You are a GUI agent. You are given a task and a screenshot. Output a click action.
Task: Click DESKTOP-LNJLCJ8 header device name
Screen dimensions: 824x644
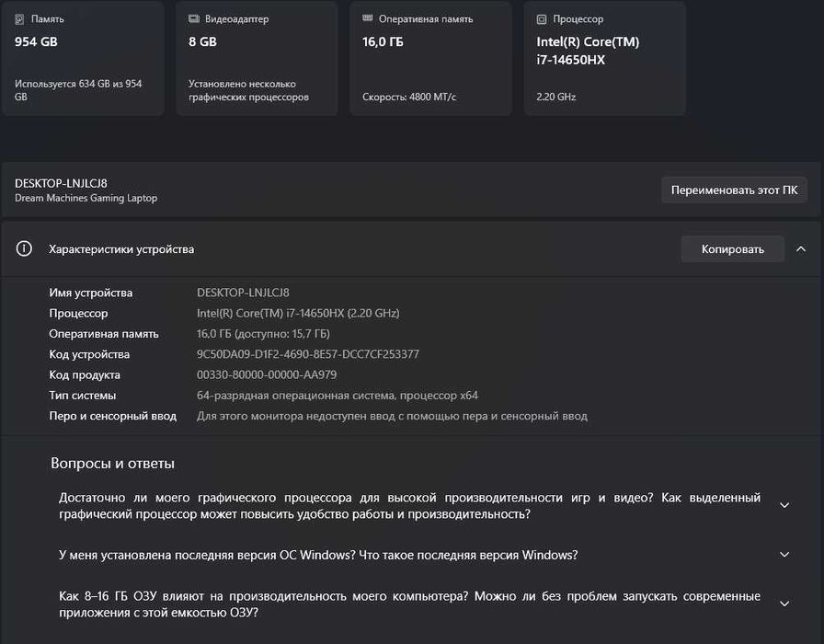coord(61,183)
